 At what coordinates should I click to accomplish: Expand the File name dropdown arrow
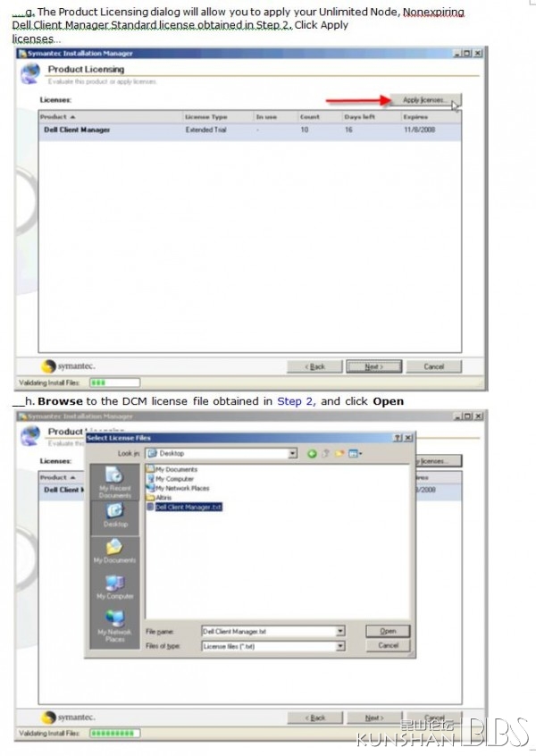point(340,631)
